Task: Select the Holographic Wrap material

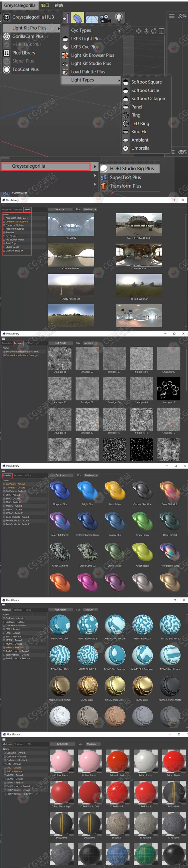Action: coord(170,552)
